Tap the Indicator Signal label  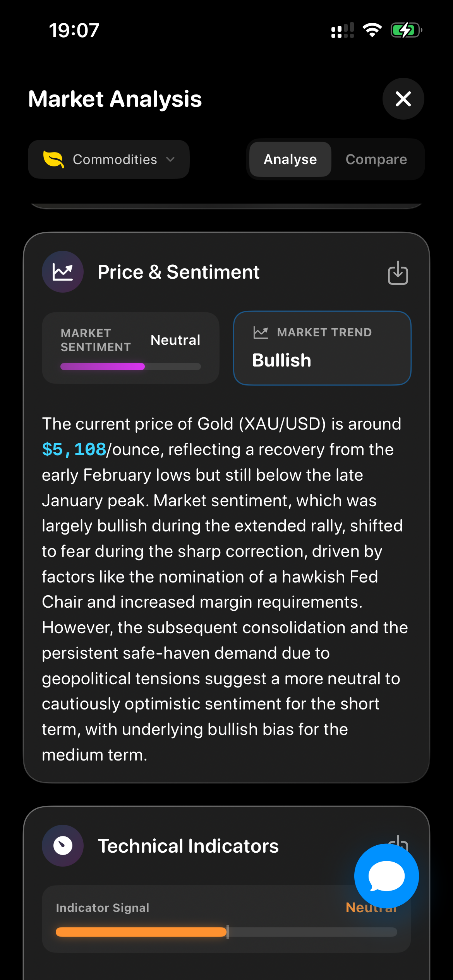[103, 908]
